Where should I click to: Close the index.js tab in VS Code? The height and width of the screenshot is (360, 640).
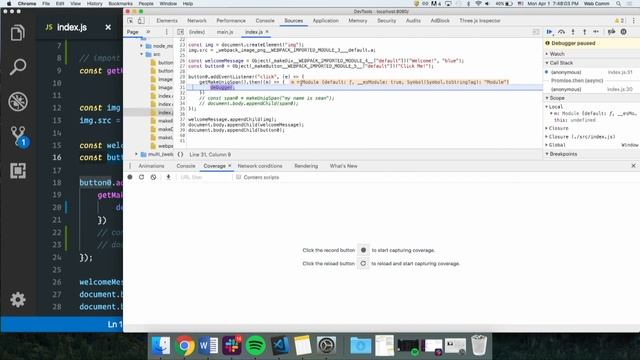pos(108,27)
